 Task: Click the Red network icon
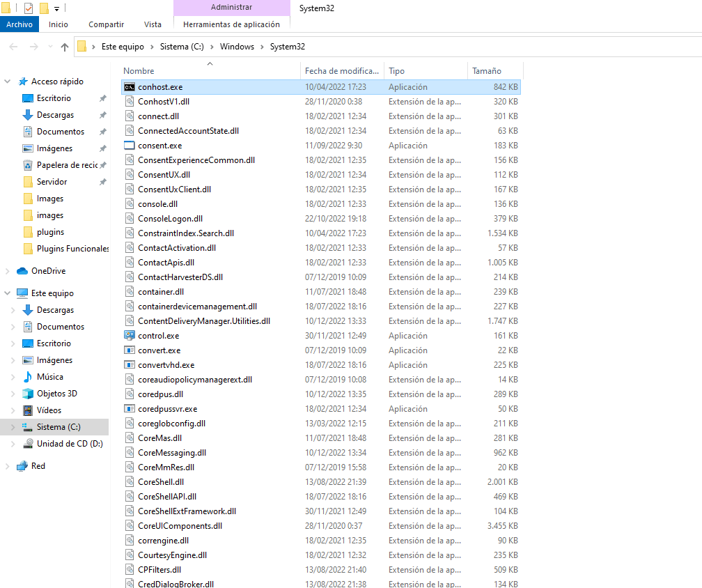tap(22, 466)
